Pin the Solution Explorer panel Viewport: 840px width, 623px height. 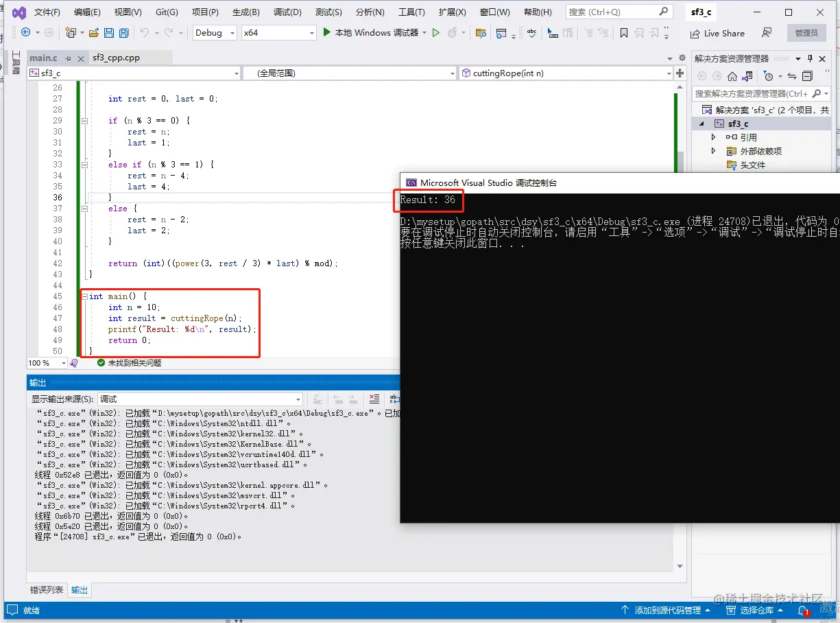coord(810,58)
